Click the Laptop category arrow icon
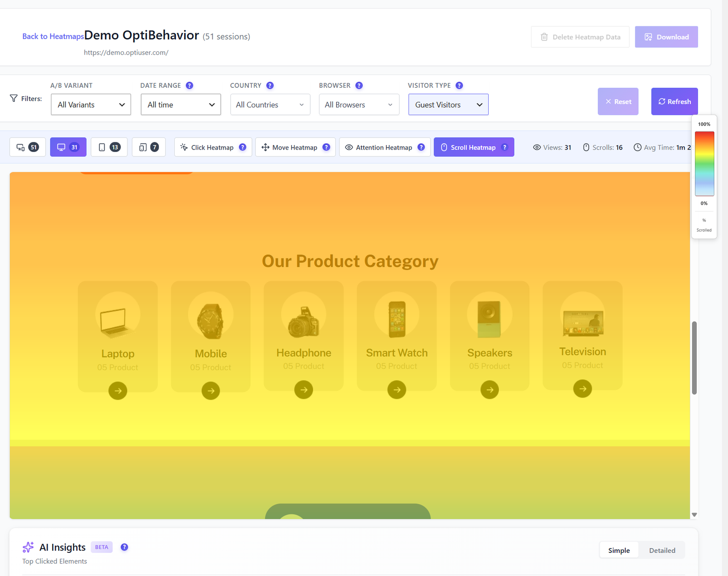The height and width of the screenshot is (576, 728). pos(118,391)
